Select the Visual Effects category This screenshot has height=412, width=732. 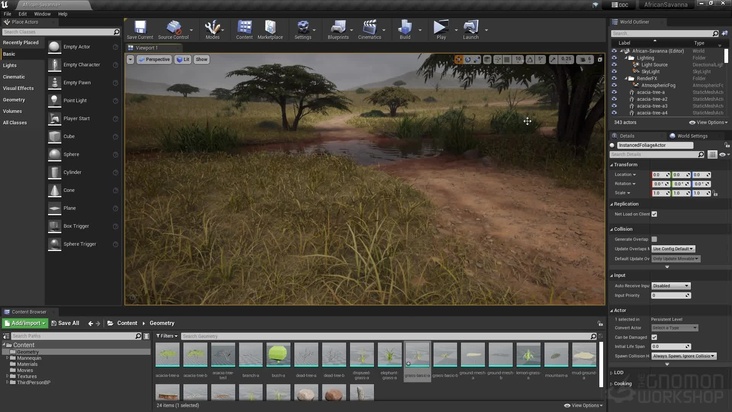[18, 88]
